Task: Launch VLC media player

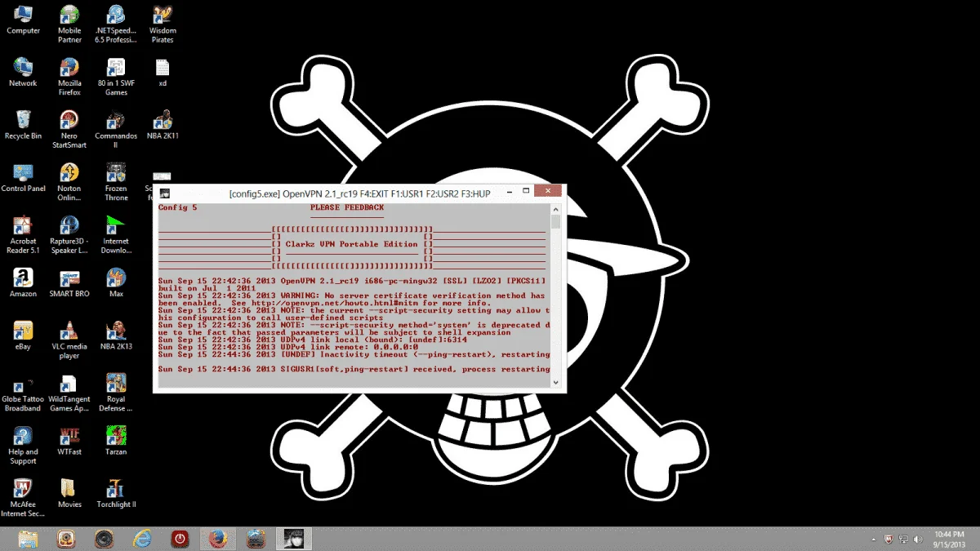Action: coord(69,339)
